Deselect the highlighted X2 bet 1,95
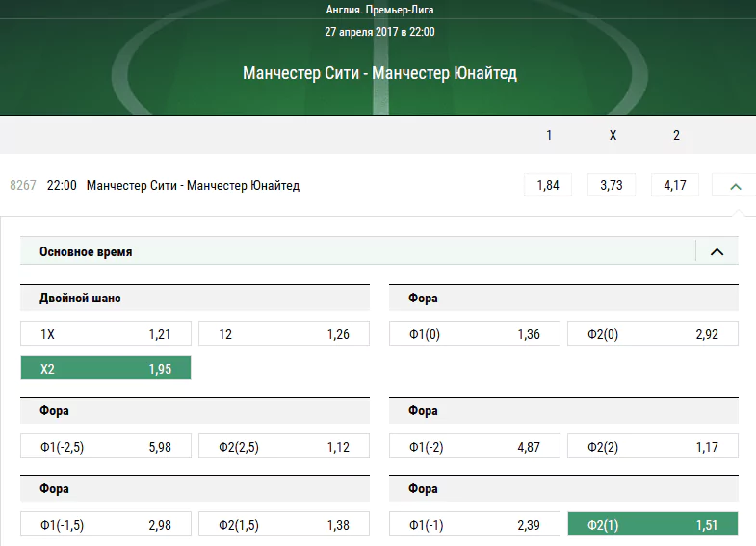Image resolution: width=756 pixels, height=546 pixels. pos(106,368)
